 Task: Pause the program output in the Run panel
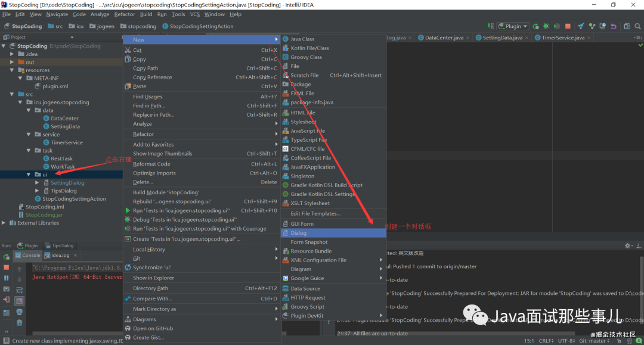[6, 278]
